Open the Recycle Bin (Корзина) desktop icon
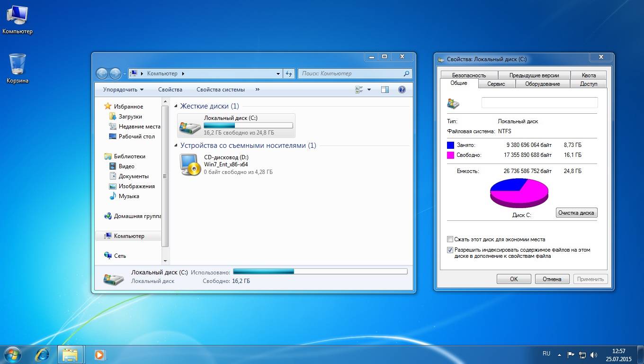This screenshot has width=644, height=364. click(18, 64)
